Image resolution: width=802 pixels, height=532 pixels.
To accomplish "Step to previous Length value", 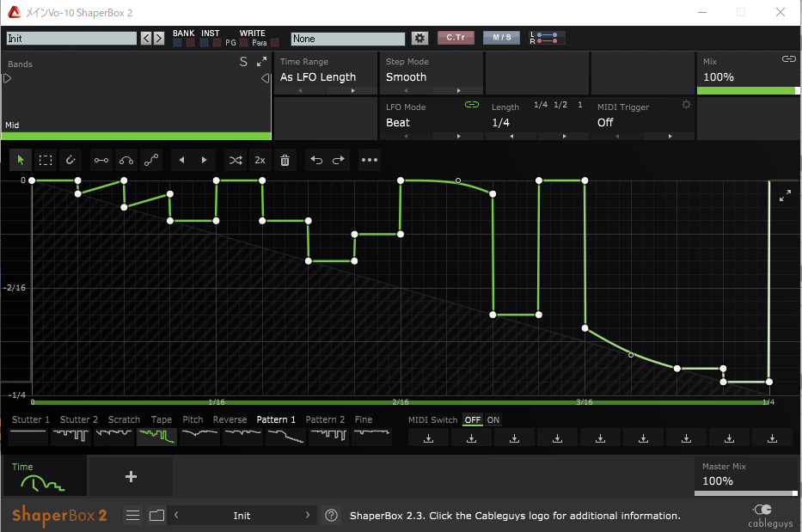I will [x=511, y=136].
